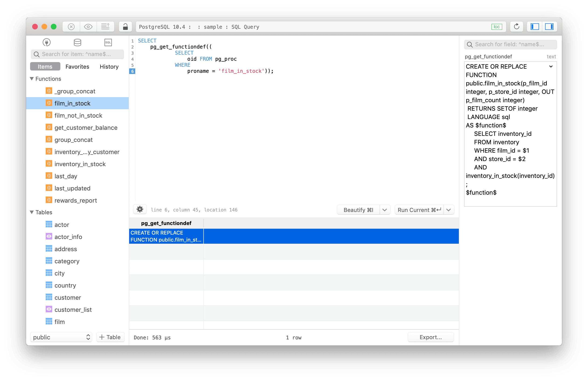
Task: Click the Search for item field
Action: pos(77,54)
